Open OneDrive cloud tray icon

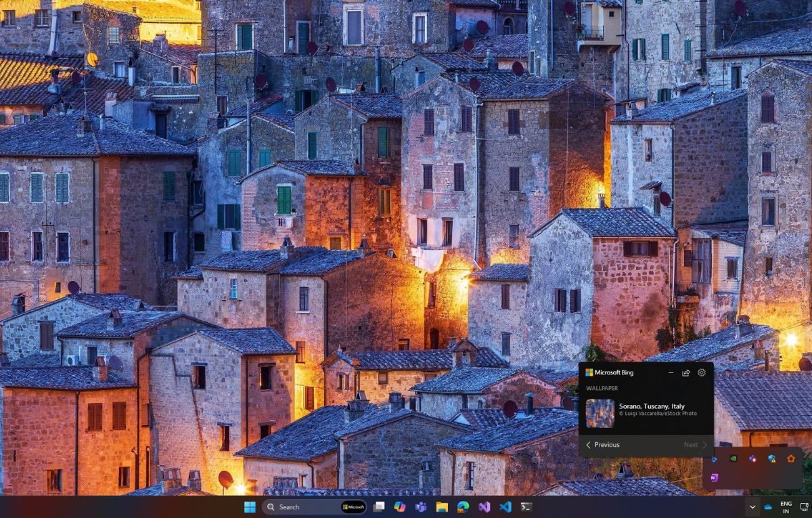[x=768, y=507]
